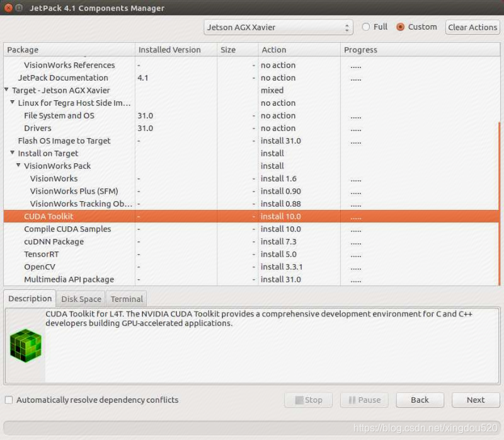Screen dimensions: 504x440
Task: Select the Compile CUDA Samples row
Action: pyautogui.click(x=251, y=229)
